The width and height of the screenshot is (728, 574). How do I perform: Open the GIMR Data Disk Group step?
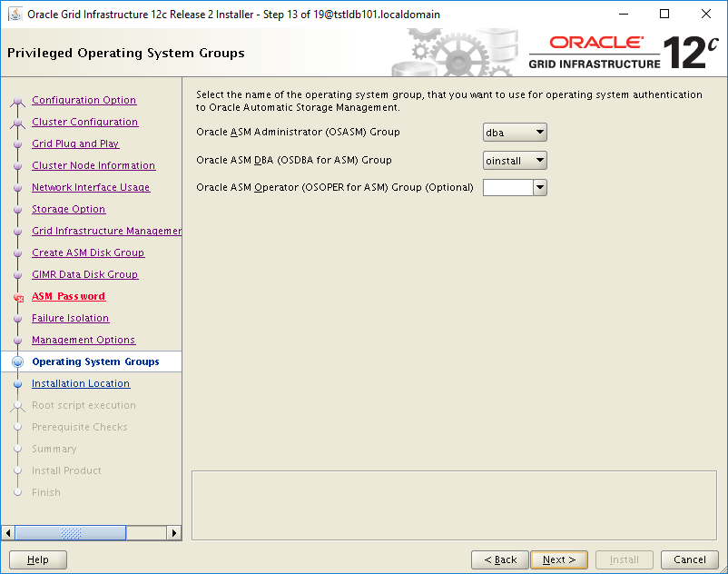pos(84,274)
